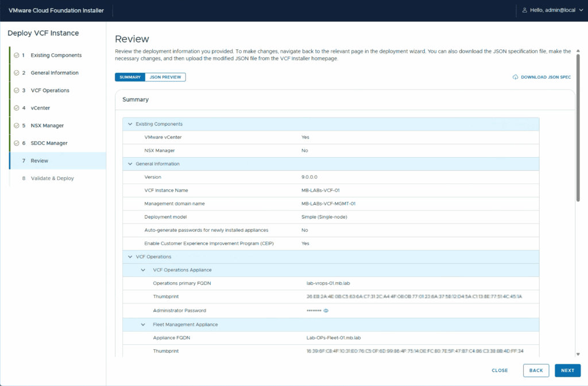Click the checkmark icon for Existing Components step
This screenshot has width=588, height=386.
(17, 56)
